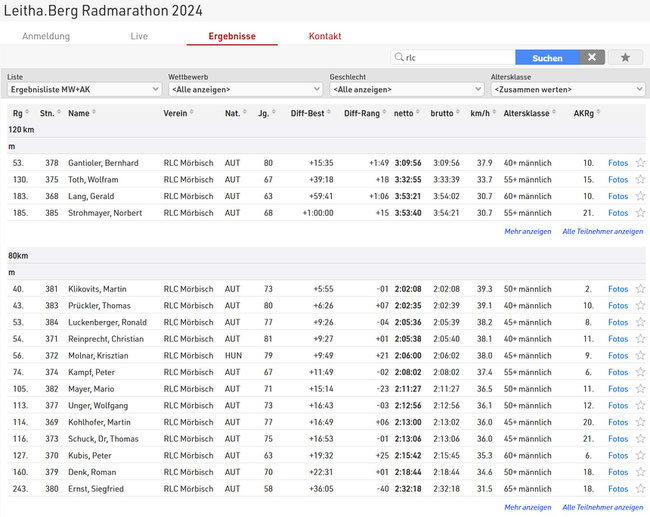Switch to the Live tab
This screenshot has width=650, height=517.
click(x=139, y=36)
